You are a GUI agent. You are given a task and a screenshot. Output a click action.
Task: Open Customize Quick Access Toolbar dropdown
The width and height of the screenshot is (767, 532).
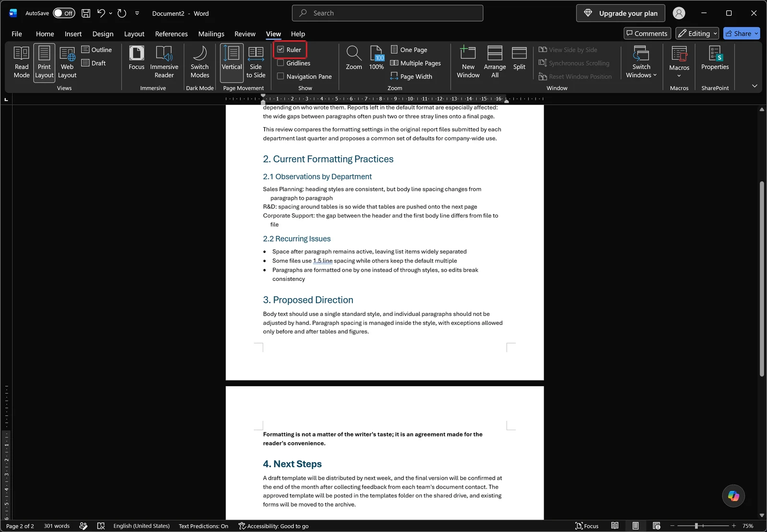(x=137, y=13)
